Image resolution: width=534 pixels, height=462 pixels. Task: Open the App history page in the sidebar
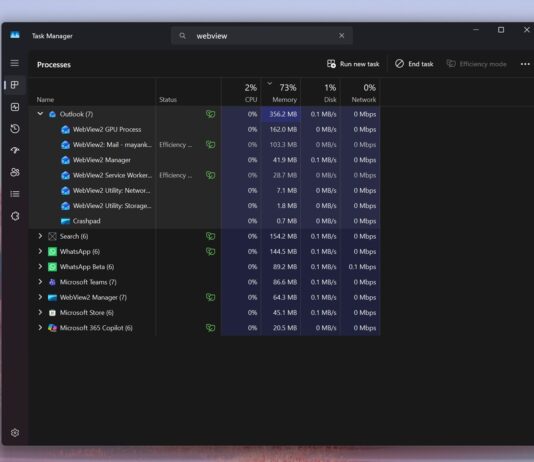pos(15,129)
